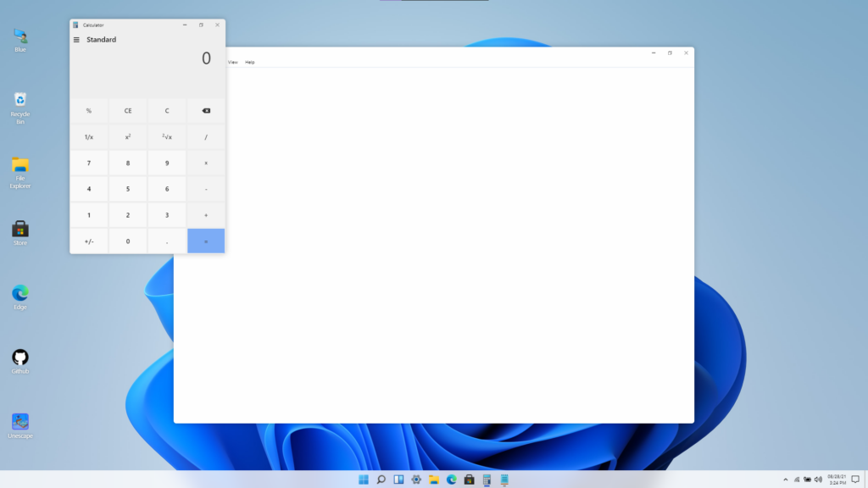Click the square root button
Image resolution: width=868 pixels, height=488 pixels.
167,136
